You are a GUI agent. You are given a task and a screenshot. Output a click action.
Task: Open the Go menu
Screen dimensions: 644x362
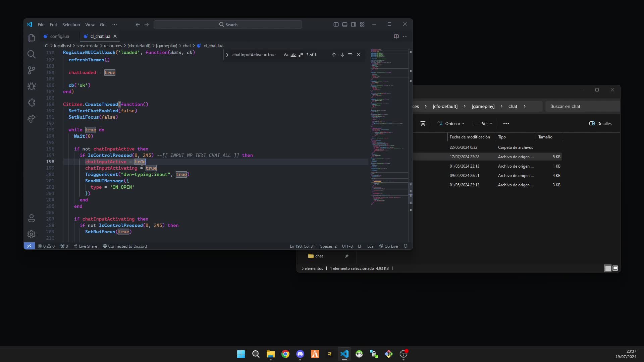click(x=103, y=24)
